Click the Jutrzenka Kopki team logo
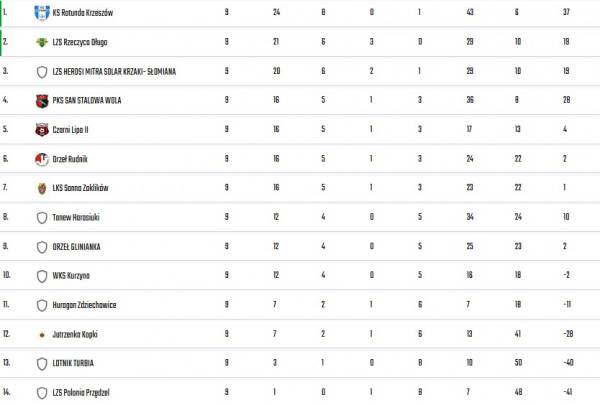Image resolution: width=600 pixels, height=405 pixels. click(x=41, y=334)
